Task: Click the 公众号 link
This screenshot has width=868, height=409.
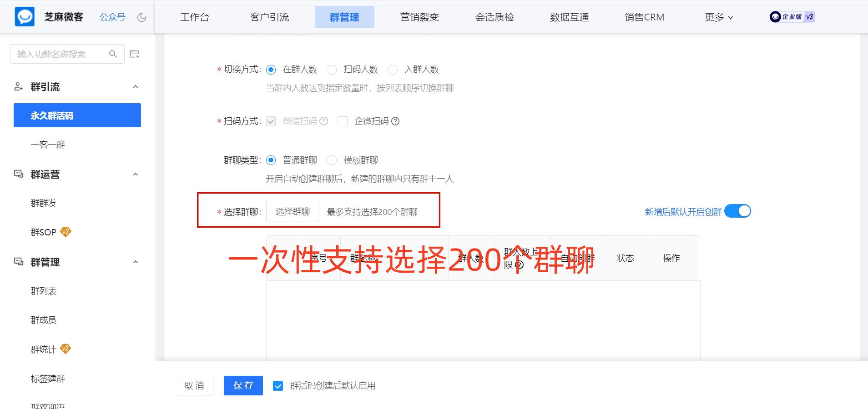Action: pyautogui.click(x=112, y=17)
